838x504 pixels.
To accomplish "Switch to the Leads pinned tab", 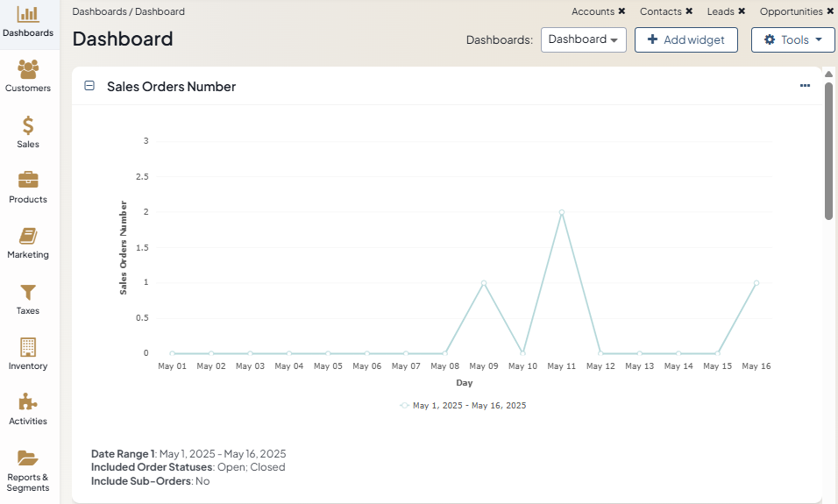I will 721,11.
